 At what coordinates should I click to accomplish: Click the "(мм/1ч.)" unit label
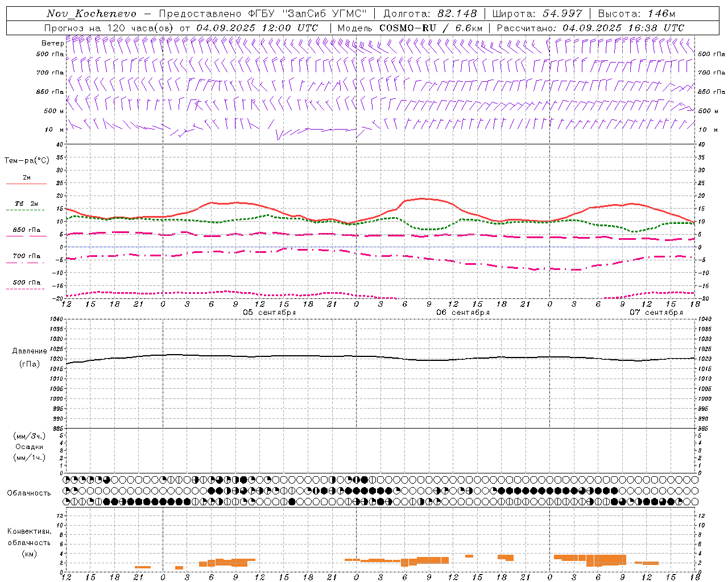pos(30,458)
